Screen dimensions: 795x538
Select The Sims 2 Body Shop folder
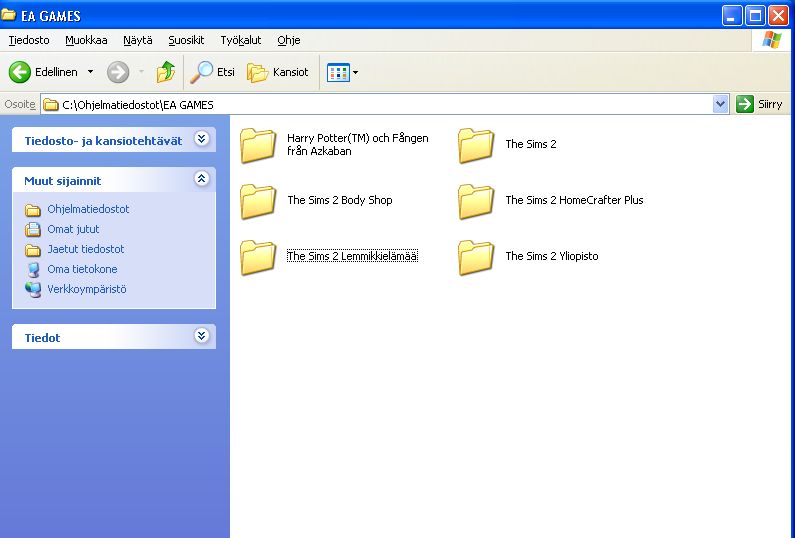click(x=339, y=200)
